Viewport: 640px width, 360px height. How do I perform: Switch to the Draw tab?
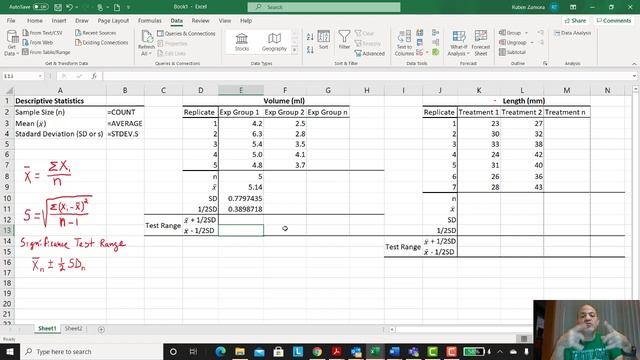(82, 20)
